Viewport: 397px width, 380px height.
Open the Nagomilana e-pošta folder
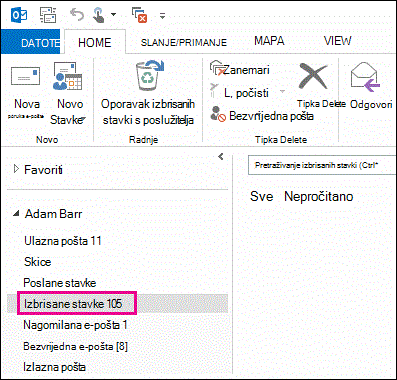tap(75, 325)
